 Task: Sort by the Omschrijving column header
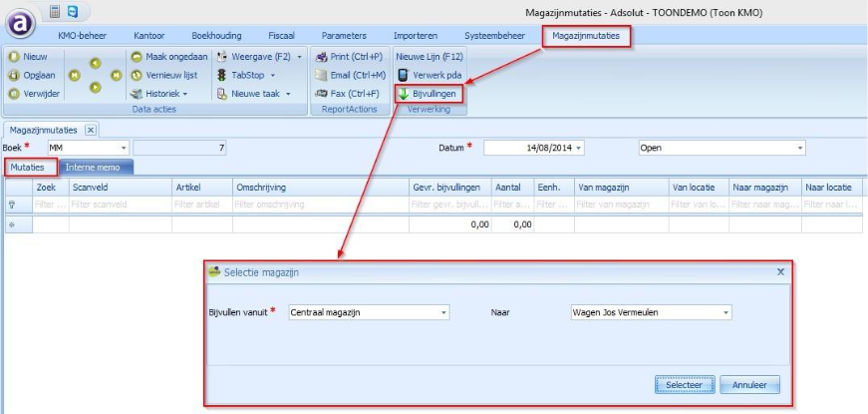(x=321, y=188)
